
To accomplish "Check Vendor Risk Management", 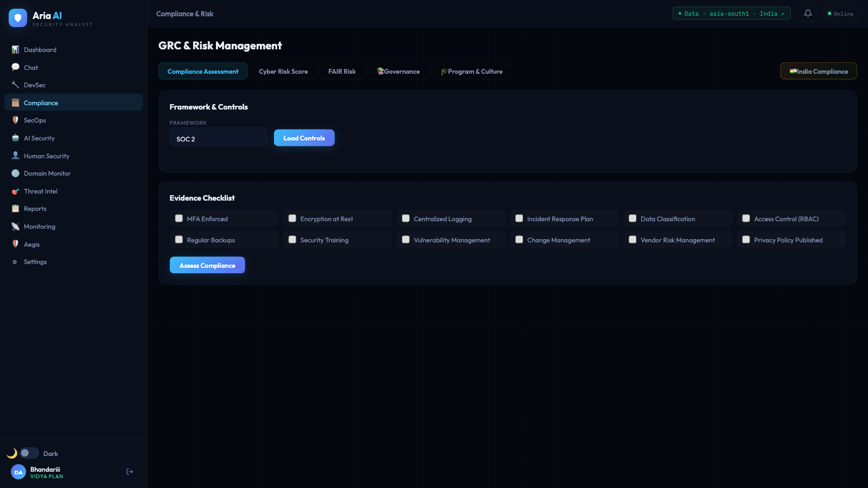I will point(633,240).
